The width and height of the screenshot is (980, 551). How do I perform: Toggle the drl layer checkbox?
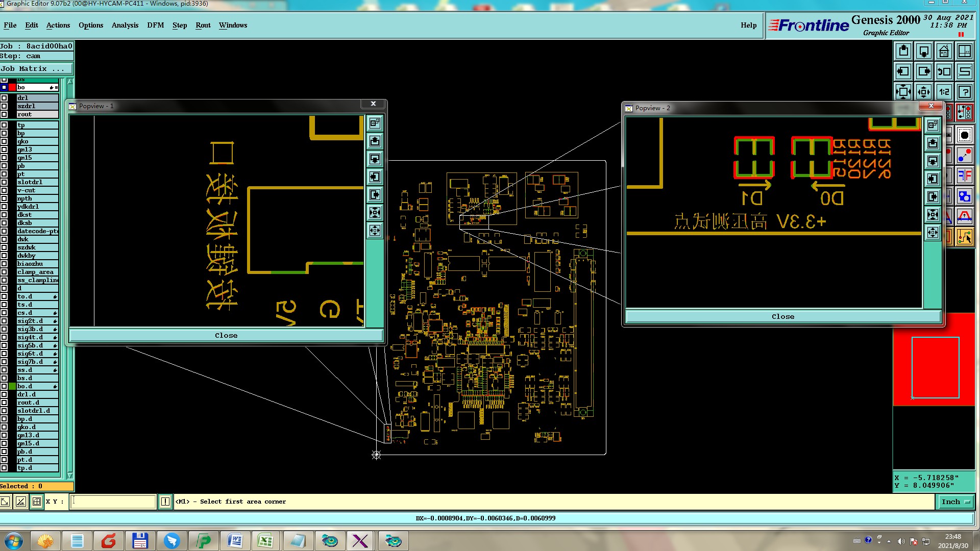[4, 98]
